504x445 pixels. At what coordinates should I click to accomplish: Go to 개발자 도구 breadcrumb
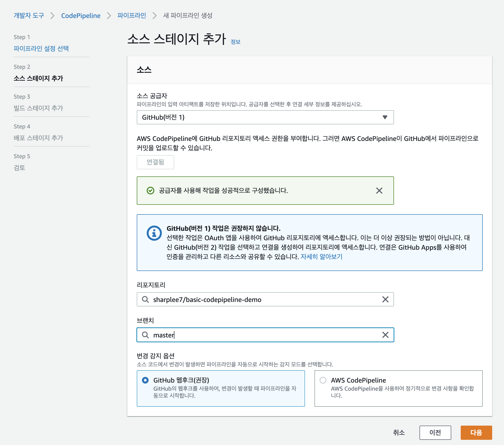point(29,16)
